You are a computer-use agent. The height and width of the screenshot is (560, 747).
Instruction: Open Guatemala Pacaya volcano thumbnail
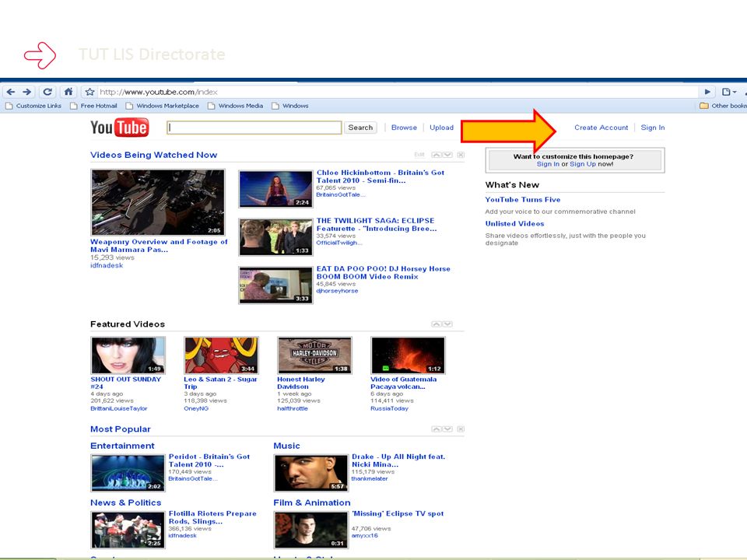[409, 355]
